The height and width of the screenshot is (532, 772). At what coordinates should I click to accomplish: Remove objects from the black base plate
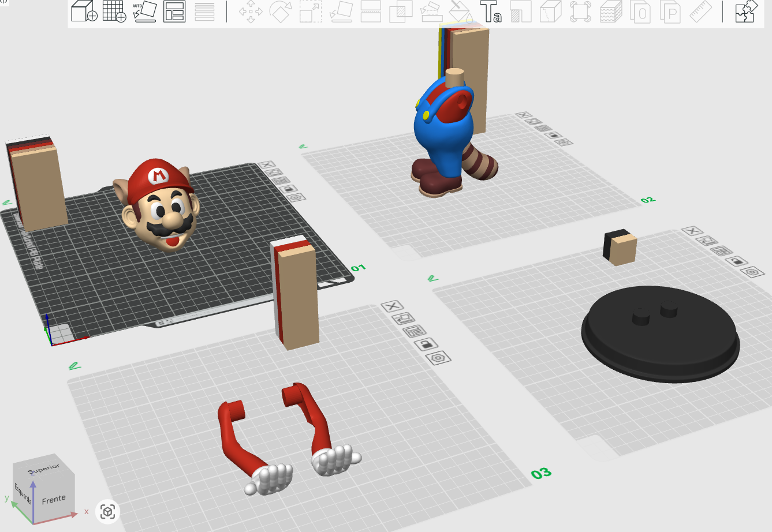point(692,231)
